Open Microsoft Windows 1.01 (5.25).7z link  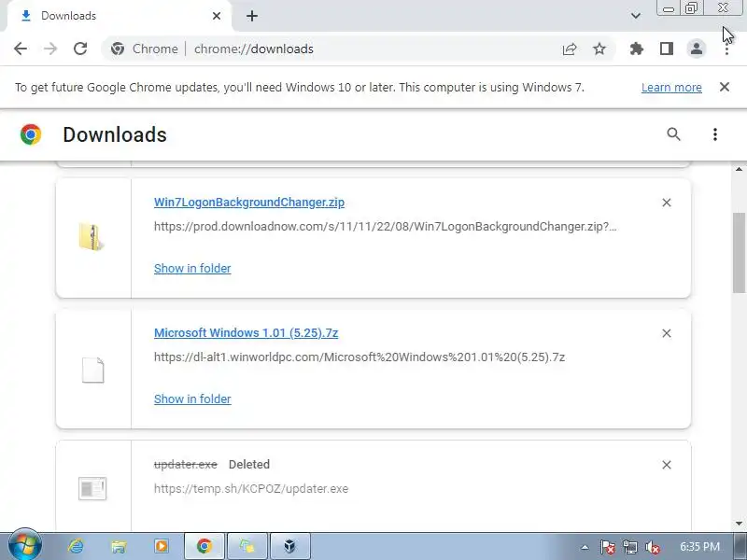[x=246, y=332]
